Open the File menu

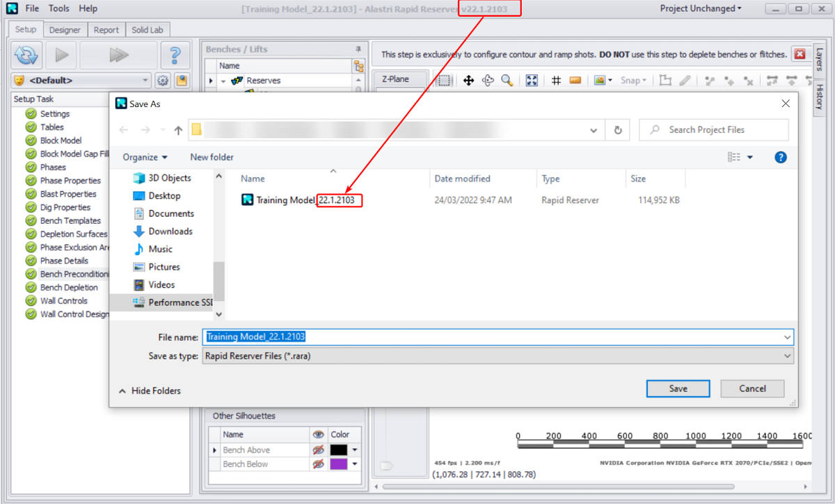point(33,8)
